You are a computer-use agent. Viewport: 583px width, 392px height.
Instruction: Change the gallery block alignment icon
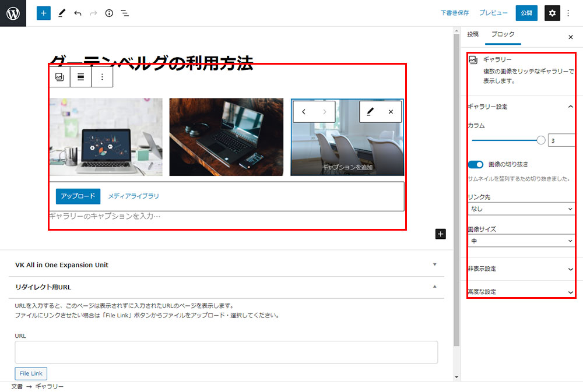81,77
